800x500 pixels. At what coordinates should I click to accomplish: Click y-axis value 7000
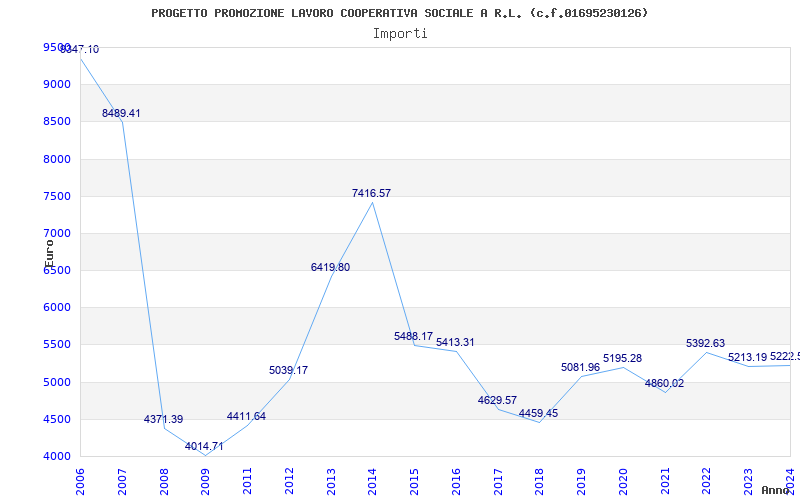[57, 233]
